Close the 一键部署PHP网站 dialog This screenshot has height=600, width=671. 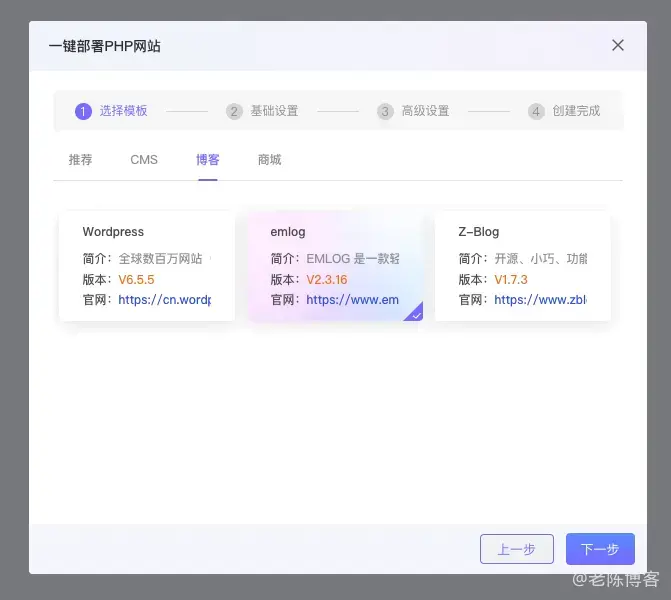(618, 45)
